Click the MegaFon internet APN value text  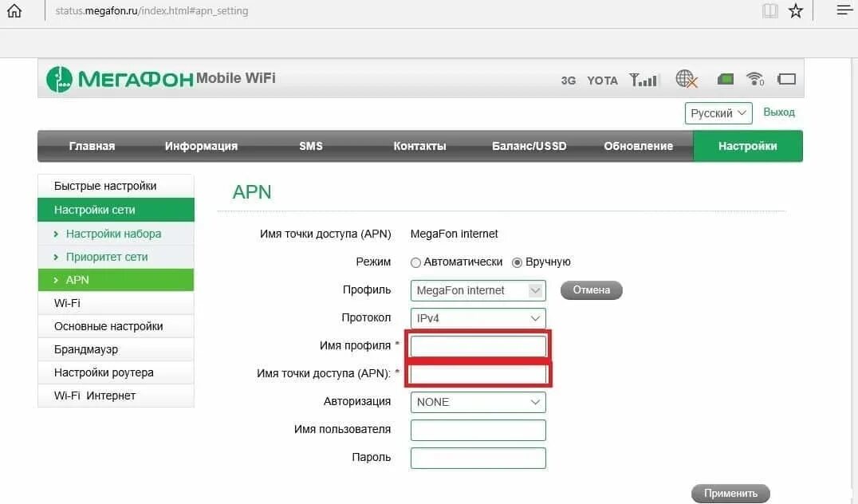pyautogui.click(x=455, y=234)
